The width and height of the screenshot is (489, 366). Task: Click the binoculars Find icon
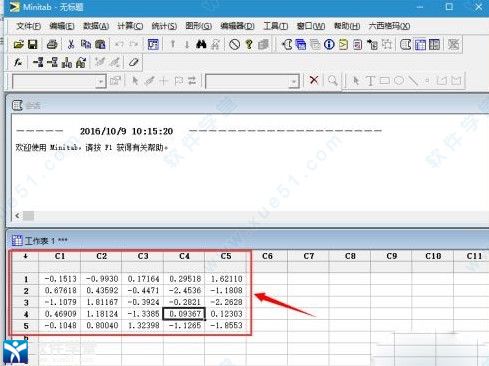tap(201, 44)
